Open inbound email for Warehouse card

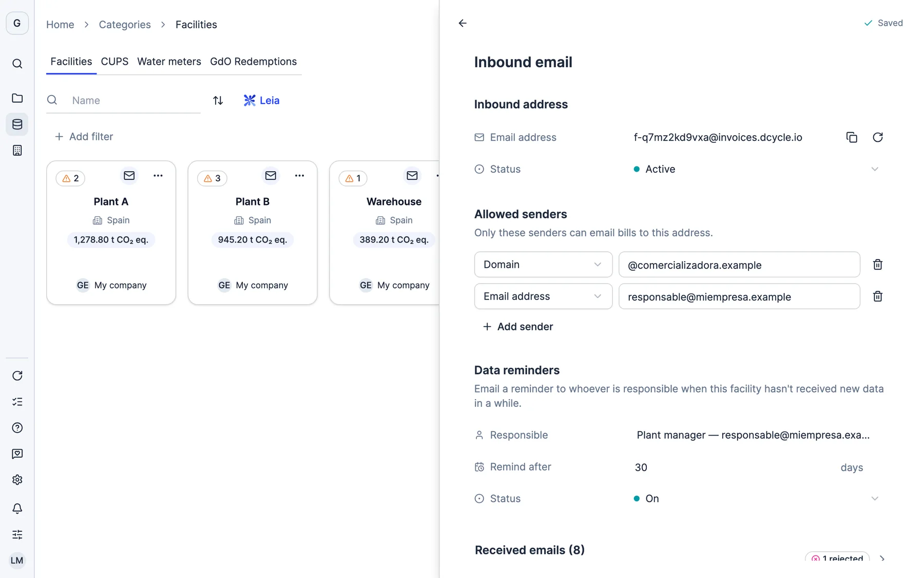pos(412,176)
